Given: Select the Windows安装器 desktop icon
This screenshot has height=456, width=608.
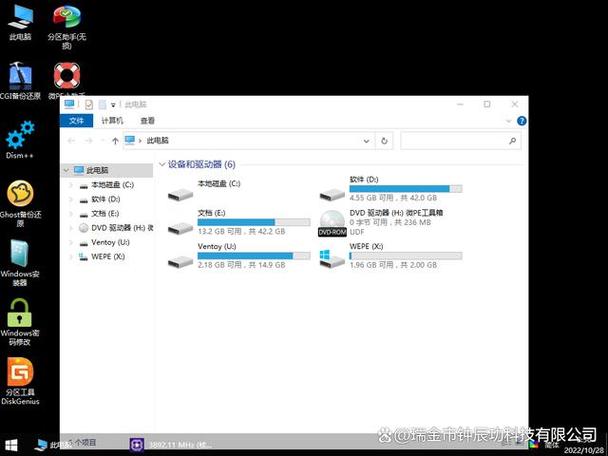Looking at the screenshot, I should pyautogui.click(x=19, y=254).
